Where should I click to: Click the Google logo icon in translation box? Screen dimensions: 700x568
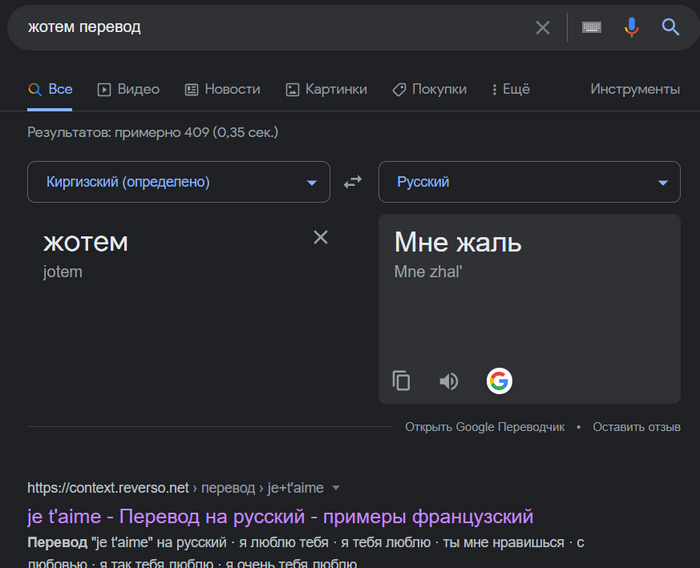coord(499,381)
